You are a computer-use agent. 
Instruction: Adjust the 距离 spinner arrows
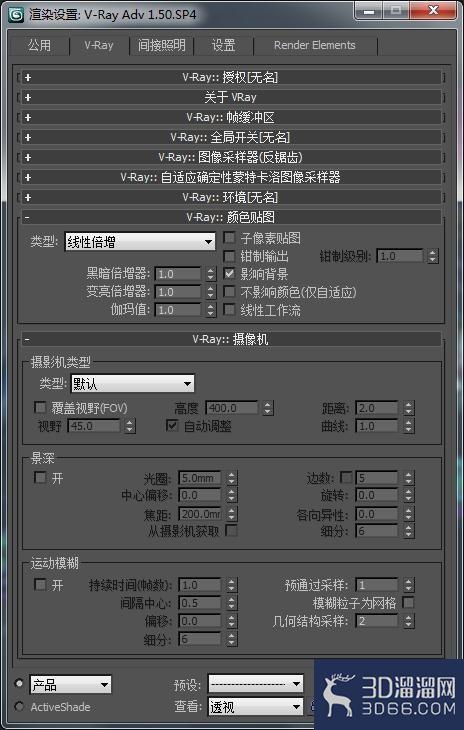tap(409, 408)
